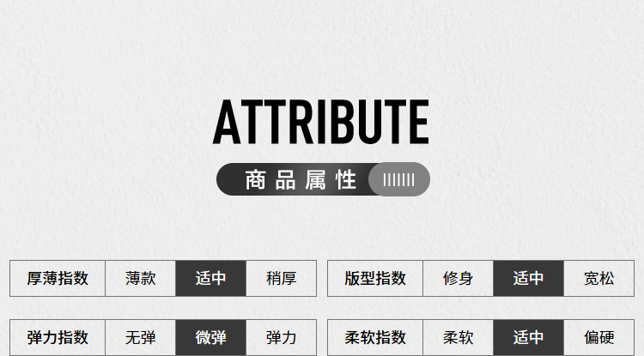Image resolution: width=644 pixels, height=356 pixels.
Task: Select highlighted 适中 in 厚薄指数 row
Action: point(210,278)
